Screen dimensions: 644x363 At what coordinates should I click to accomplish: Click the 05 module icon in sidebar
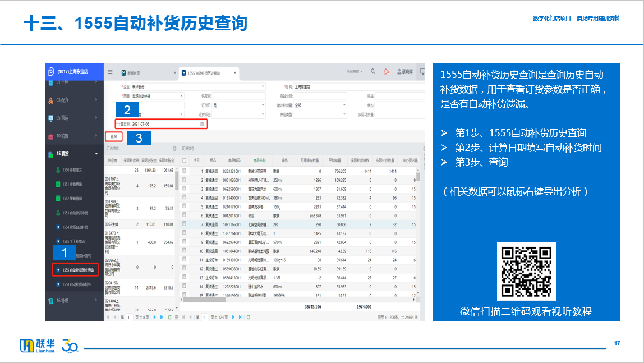coord(51,118)
